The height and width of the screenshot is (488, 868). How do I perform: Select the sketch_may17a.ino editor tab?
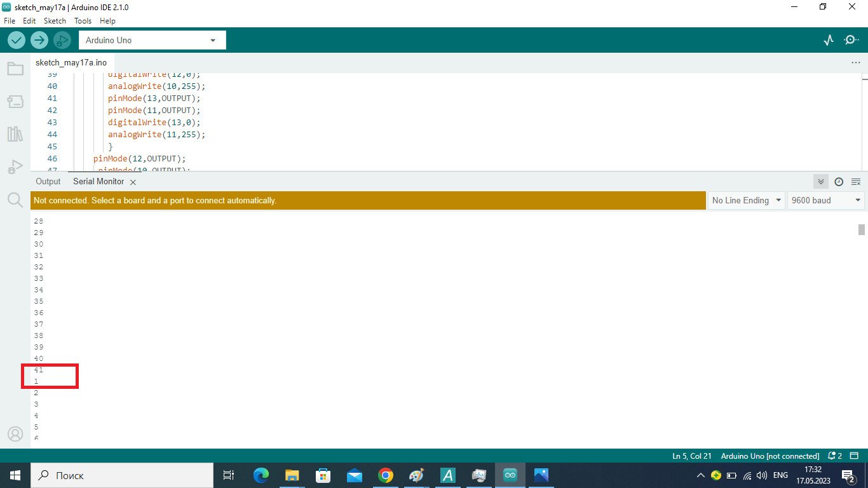[71, 63]
